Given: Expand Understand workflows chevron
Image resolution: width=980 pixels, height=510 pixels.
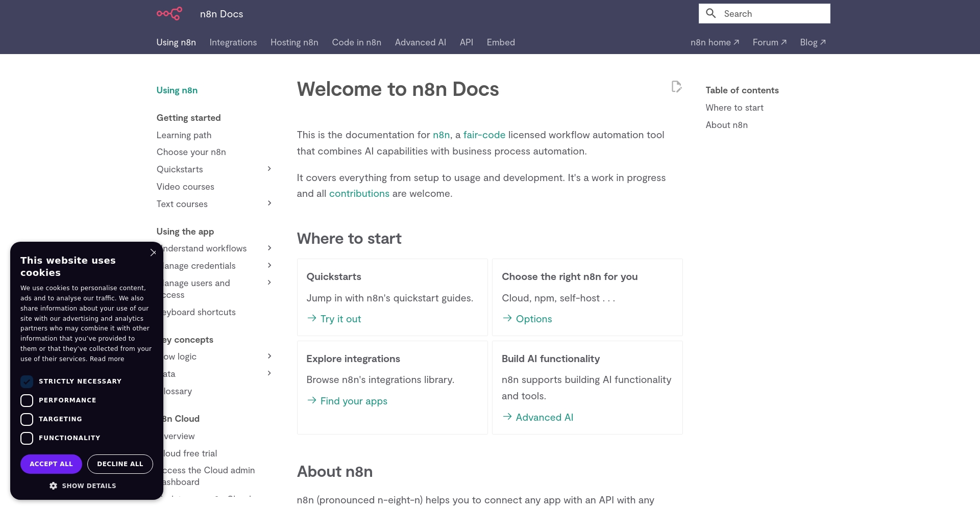Looking at the screenshot, I should (x=269, y=248).
